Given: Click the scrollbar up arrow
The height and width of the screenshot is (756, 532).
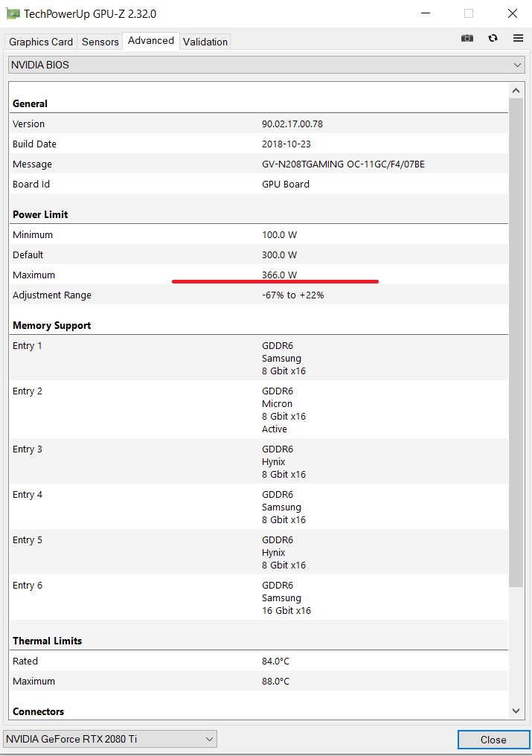Looking at the screenshot, I should [x=516, y=91].
